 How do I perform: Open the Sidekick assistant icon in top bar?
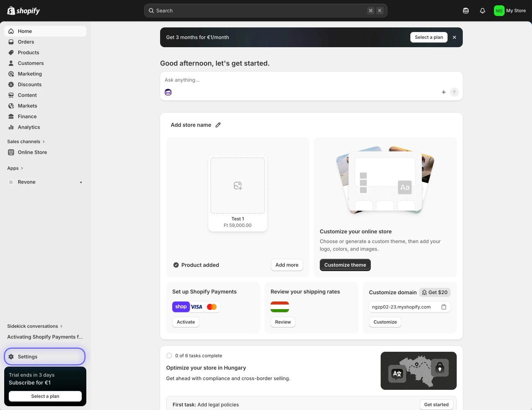[x=466, y=11]
